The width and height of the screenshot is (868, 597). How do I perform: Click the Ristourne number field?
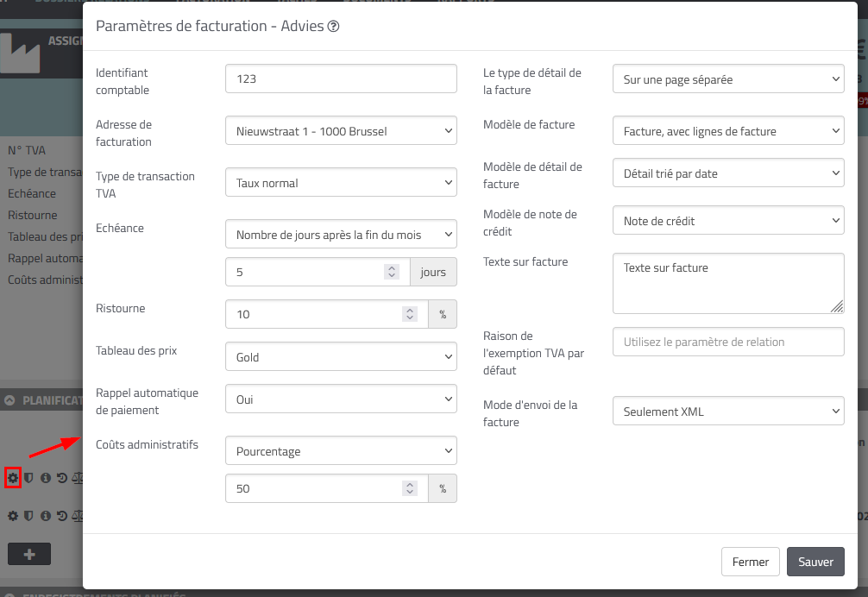coord(327,314)
